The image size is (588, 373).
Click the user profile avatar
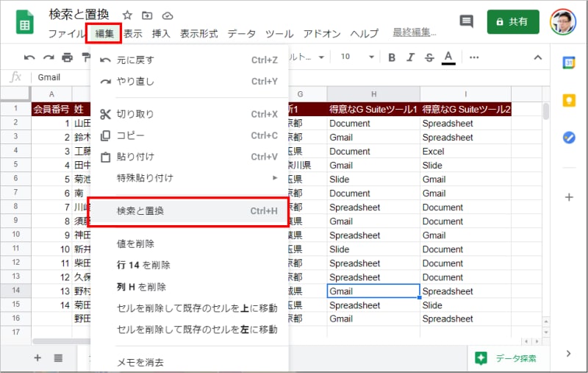point(563,22)
